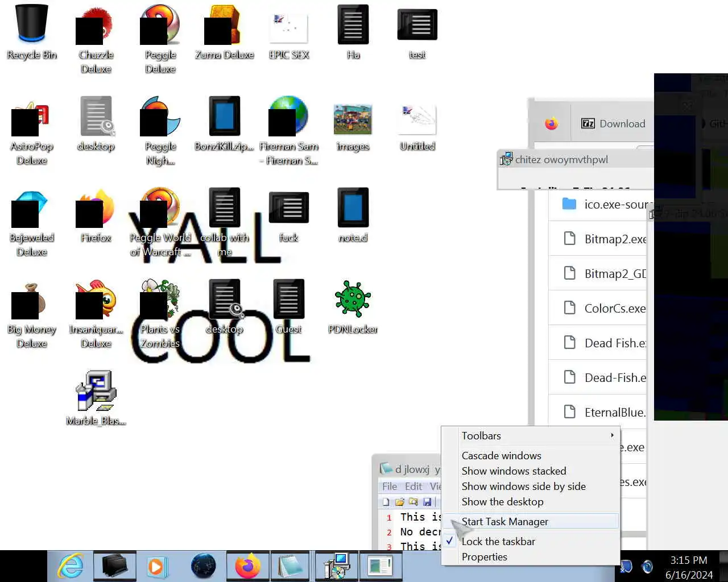Choose Start Task Manager
The height and width of the screenshot is (582, 728).
tap(531, 521)
